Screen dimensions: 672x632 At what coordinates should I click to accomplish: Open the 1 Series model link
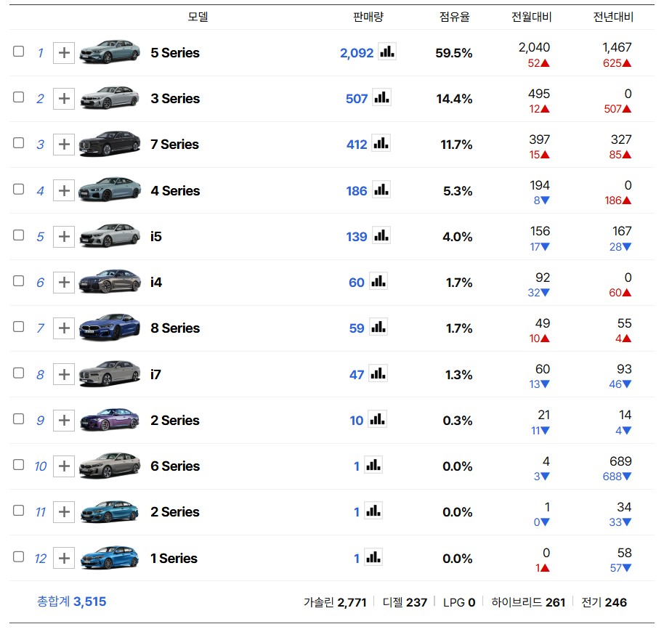tap(174, 559)
